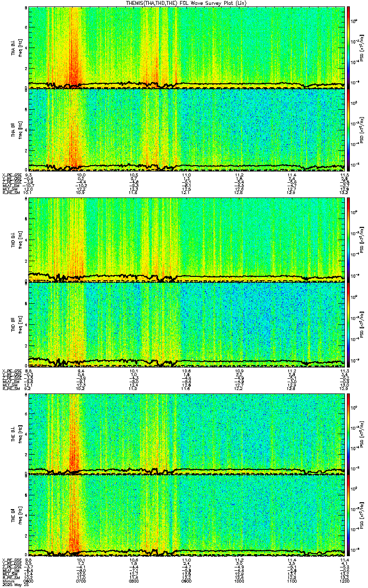Click the 'THA BL freq [Hz]' axis label

[x=16, y=48]
